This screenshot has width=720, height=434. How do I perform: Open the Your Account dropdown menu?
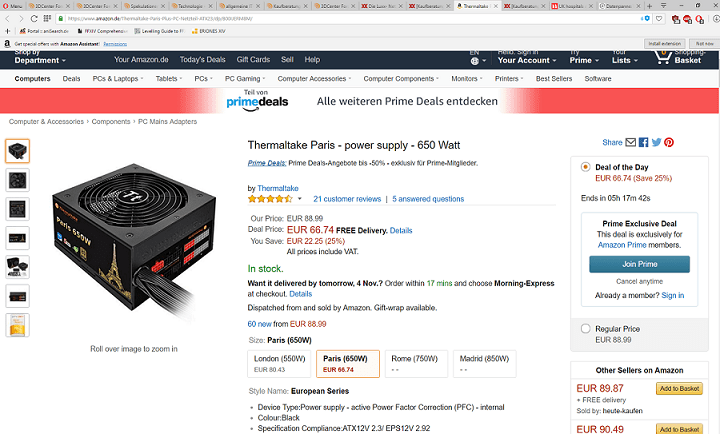(x=527, y=57)
